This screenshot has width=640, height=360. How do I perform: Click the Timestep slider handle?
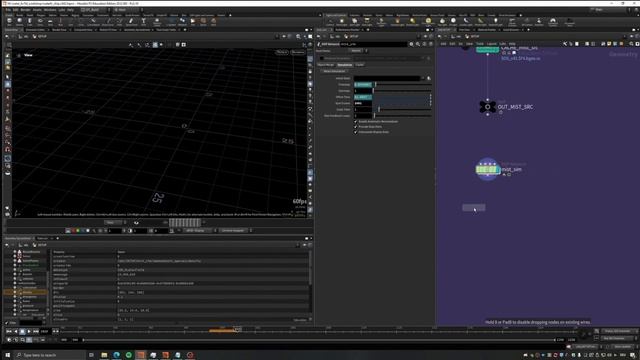coord(375,84)
